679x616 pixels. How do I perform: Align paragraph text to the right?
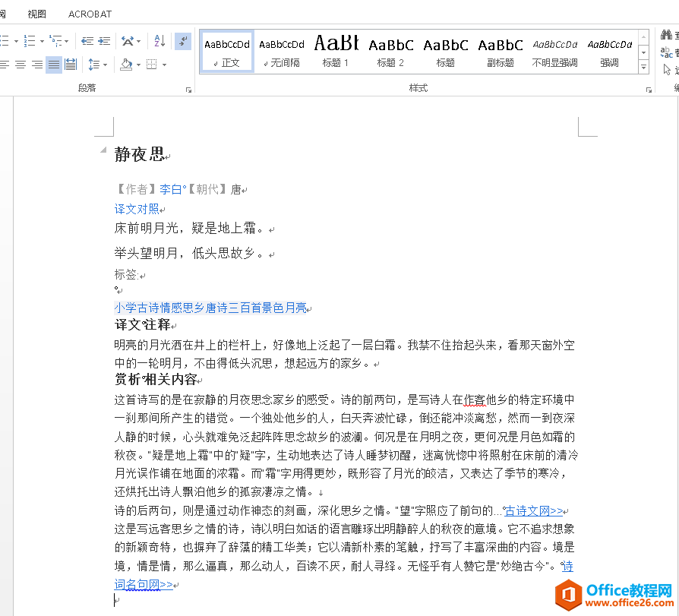pyautogui.click(x=37, y=65)
